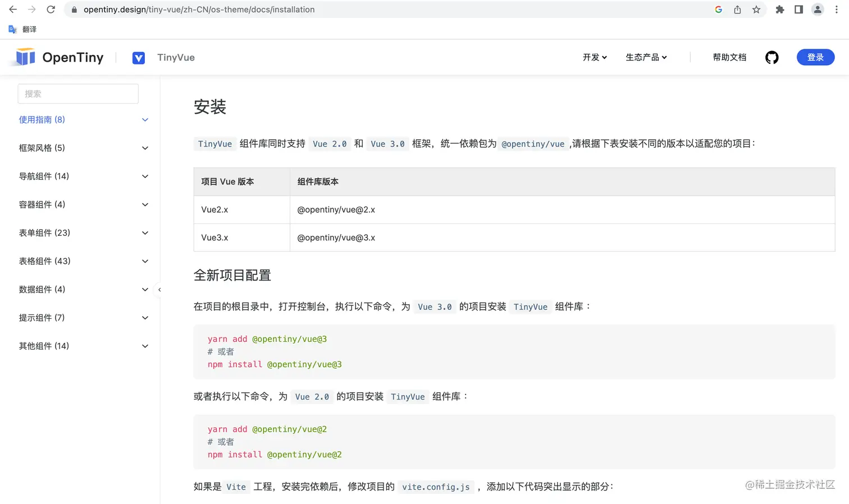The image size is (849, 504).
Task: Expand the 数据组件 (4) section
Action: [x=84, y=290]
